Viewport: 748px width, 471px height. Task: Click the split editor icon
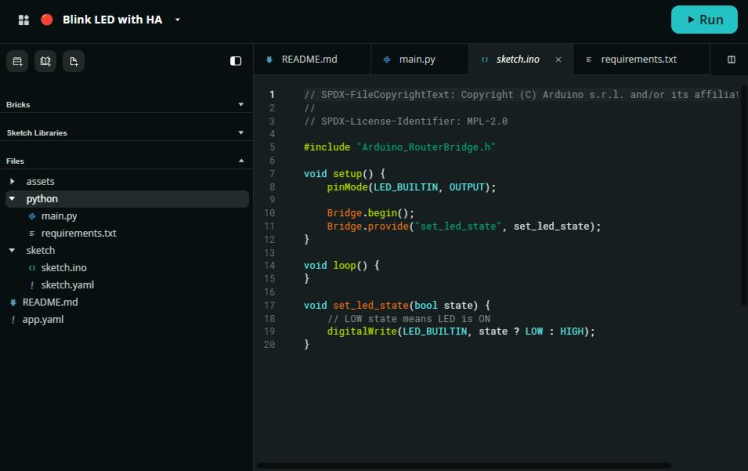[x=731, y=60]
